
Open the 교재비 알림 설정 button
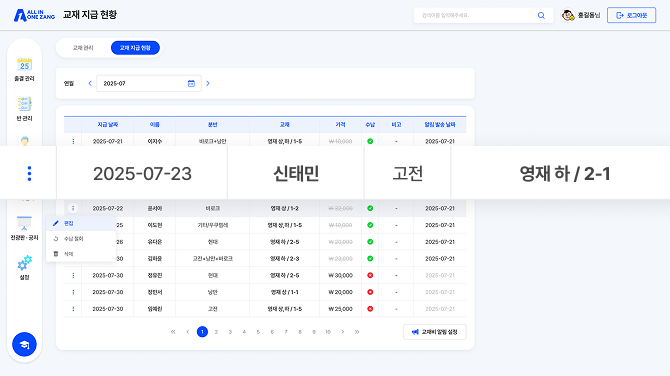tap(435, 332)
